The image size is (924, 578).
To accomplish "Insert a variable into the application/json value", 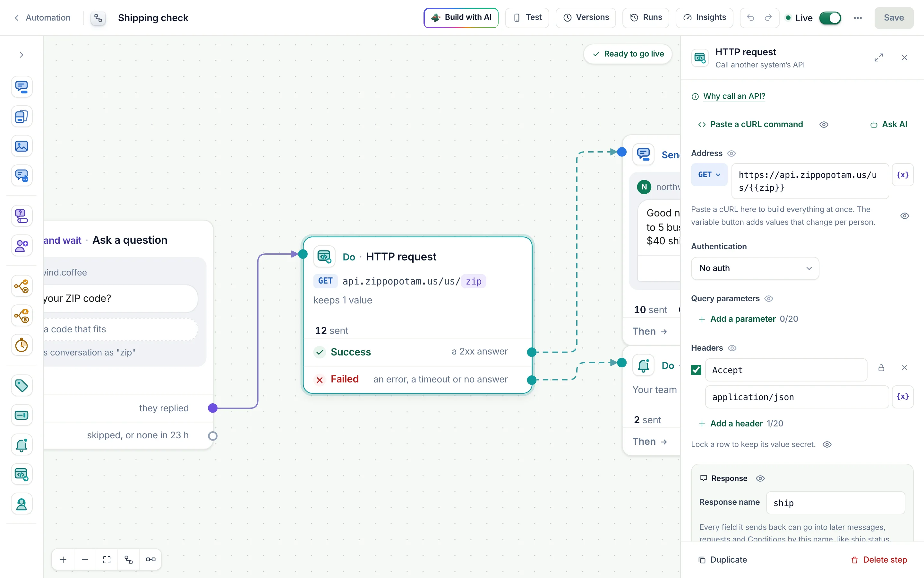I will pos(903,397).
